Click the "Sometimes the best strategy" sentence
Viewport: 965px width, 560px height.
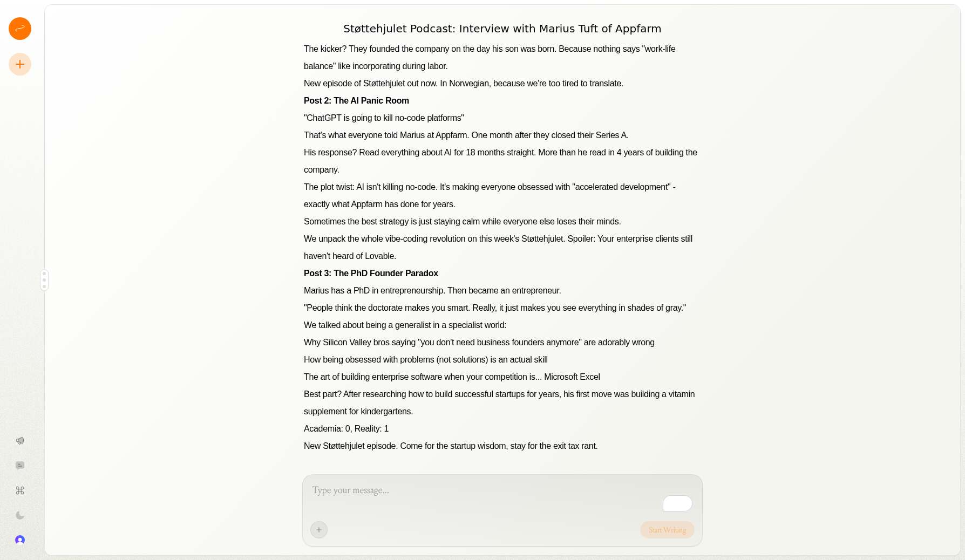(462, 222)
